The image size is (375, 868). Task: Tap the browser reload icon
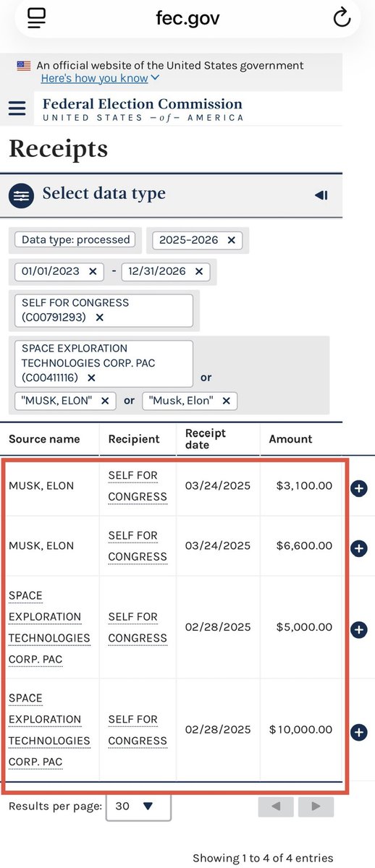coord(342,19)
